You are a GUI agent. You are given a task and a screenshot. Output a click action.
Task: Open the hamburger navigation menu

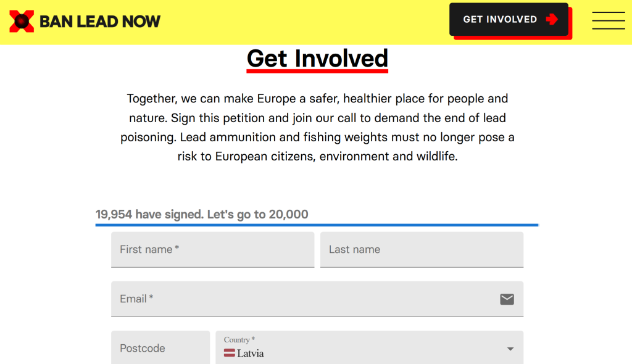(x=608, y=20)
